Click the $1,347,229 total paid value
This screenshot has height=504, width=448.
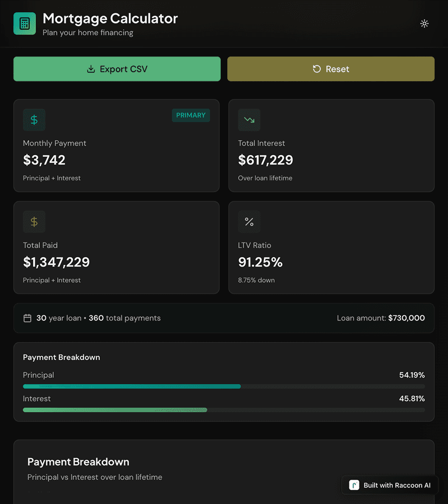tap(56, 262)
